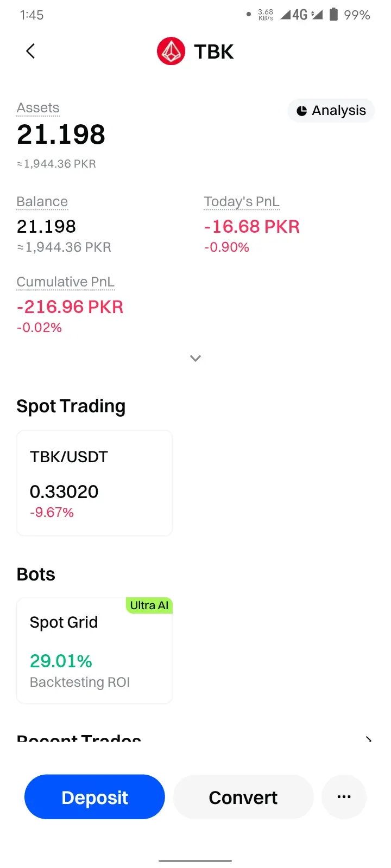Open Recent Trades arrow
Screen dimensions: 391x868
369,740
